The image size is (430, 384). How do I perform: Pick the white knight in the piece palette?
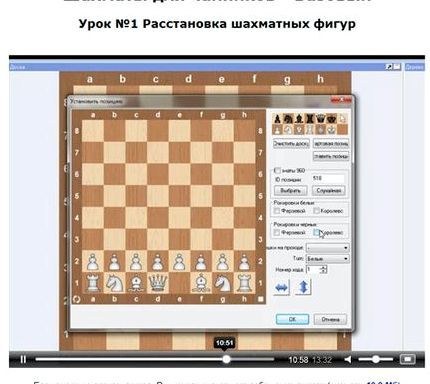click(x=288, y=129)
